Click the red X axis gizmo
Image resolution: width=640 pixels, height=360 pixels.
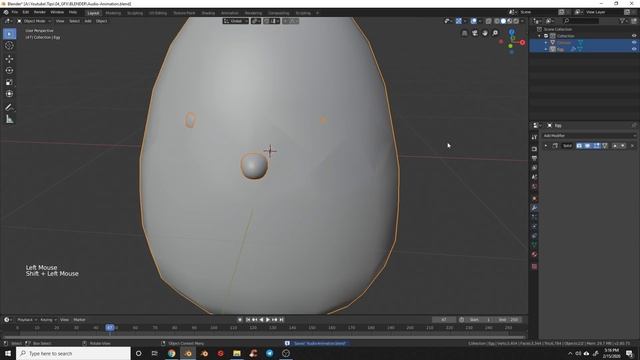tap(522, 42)
